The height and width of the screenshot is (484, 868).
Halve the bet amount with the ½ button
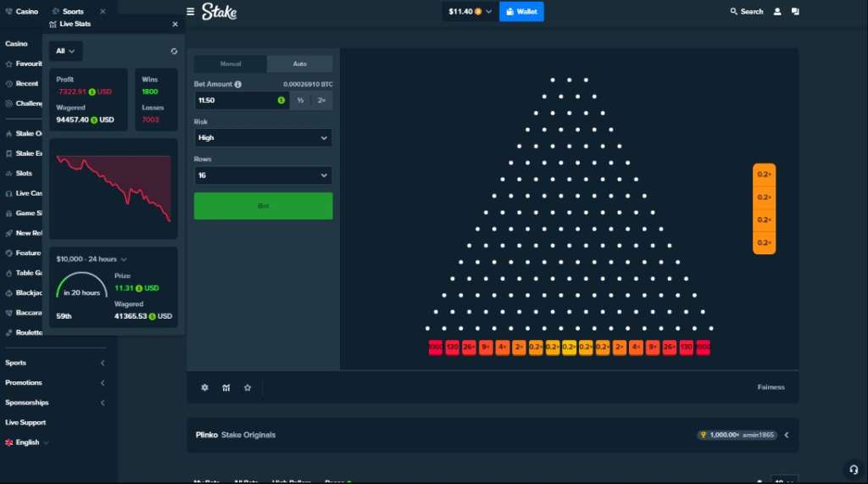point(300,100)
